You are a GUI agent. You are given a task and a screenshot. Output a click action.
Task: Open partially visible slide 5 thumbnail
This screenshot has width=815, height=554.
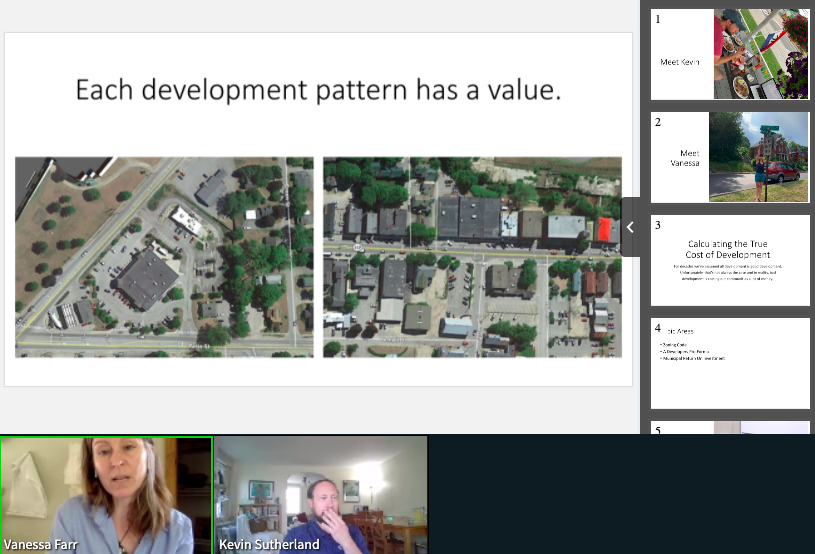click(730, 428)
